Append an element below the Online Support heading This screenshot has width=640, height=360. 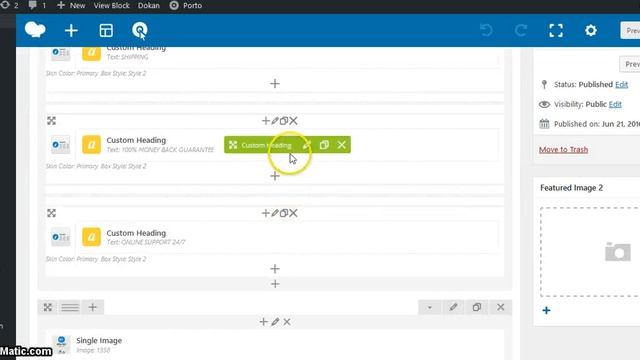coord(275,269)
